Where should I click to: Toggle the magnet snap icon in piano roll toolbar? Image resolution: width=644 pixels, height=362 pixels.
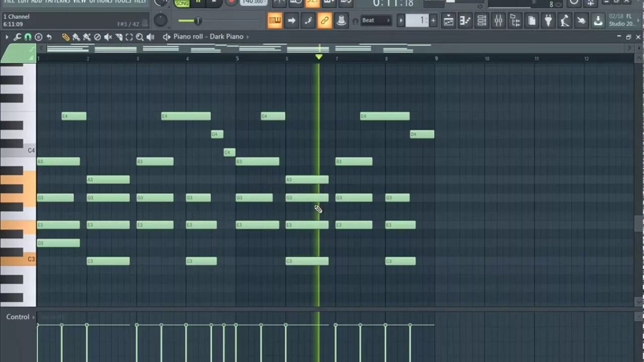pos(28,37)
